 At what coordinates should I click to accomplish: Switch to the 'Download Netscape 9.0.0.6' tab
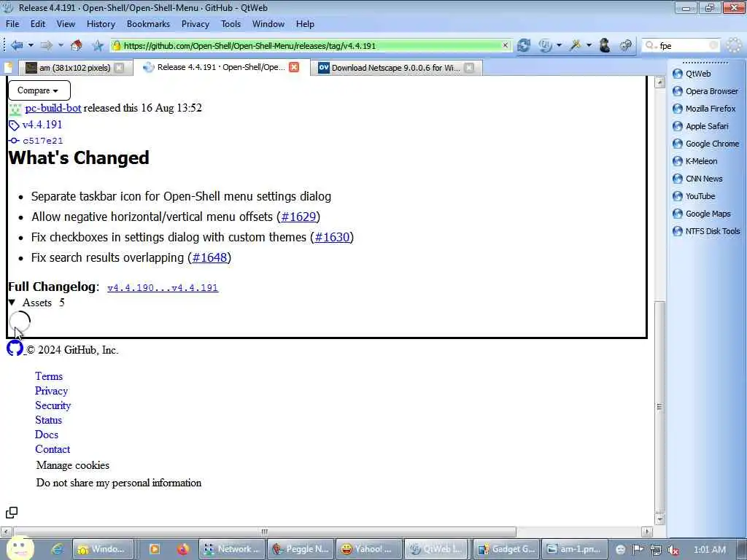395,68
